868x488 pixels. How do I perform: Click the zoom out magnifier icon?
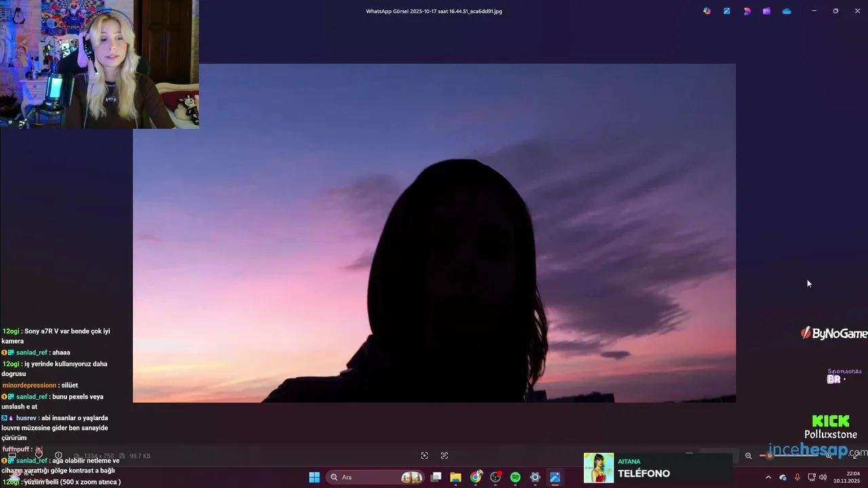click(x=749, y=455)
